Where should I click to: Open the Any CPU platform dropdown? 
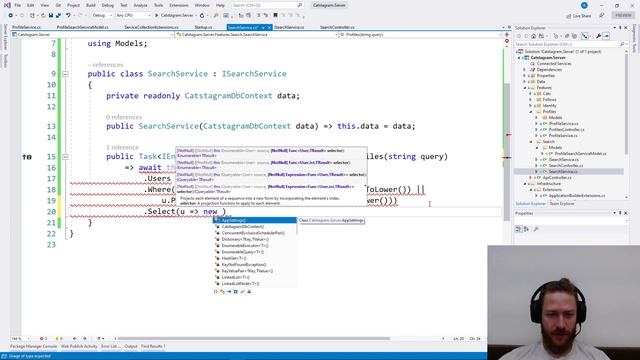coord(133,16)
